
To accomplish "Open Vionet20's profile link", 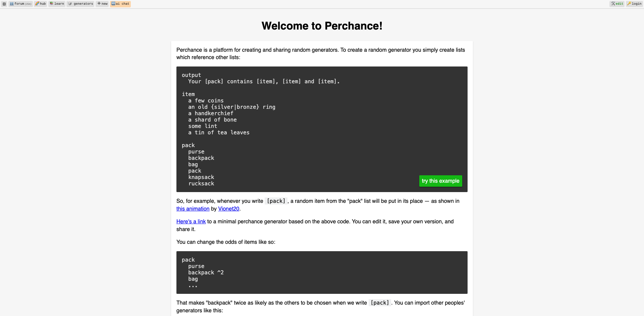I will [x=228, y=209].
